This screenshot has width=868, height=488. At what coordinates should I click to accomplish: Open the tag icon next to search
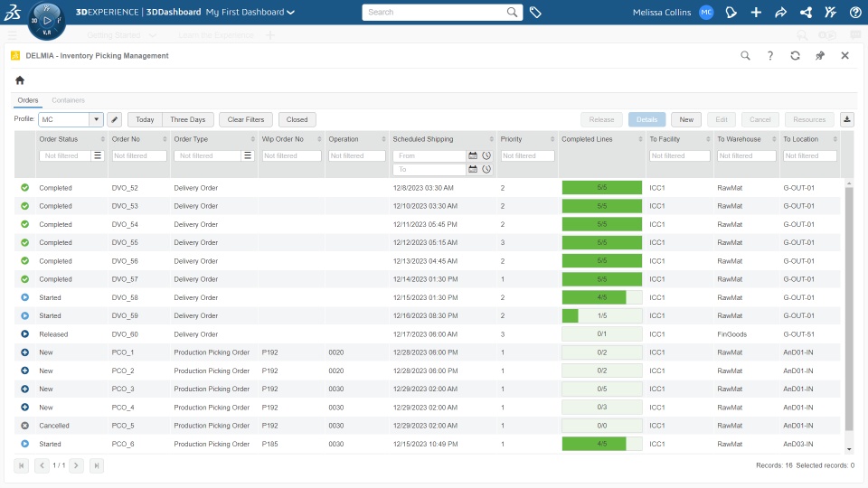[x=535, y=12]
